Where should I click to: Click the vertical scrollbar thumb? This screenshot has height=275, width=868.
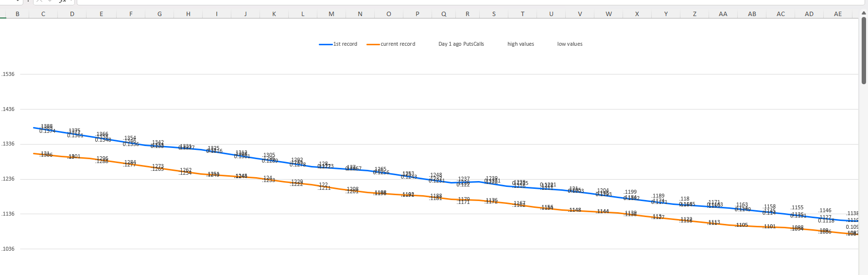click(x=864, y=51)
